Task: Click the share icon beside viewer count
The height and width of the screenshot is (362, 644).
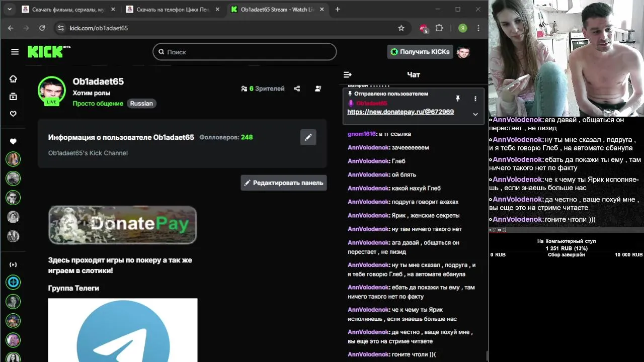Action: [297, 88]
